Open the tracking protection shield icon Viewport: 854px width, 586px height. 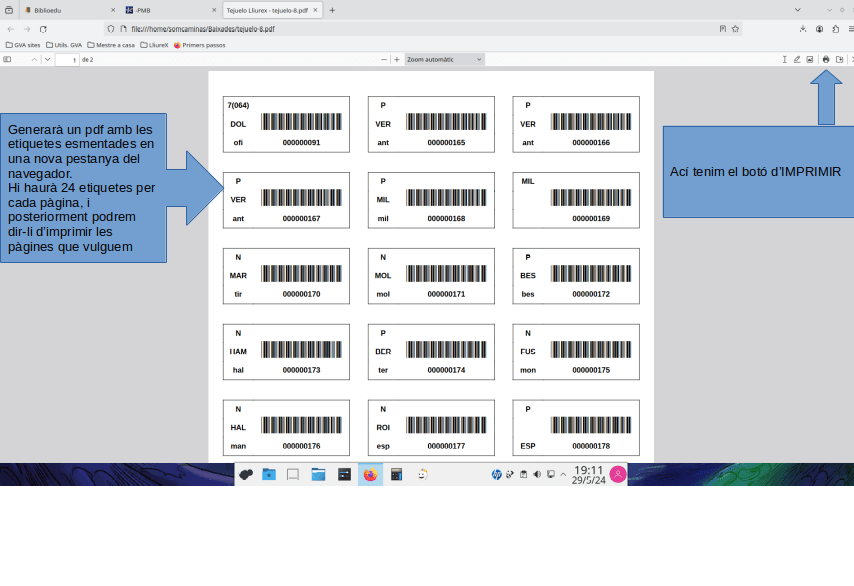(111, 29)
